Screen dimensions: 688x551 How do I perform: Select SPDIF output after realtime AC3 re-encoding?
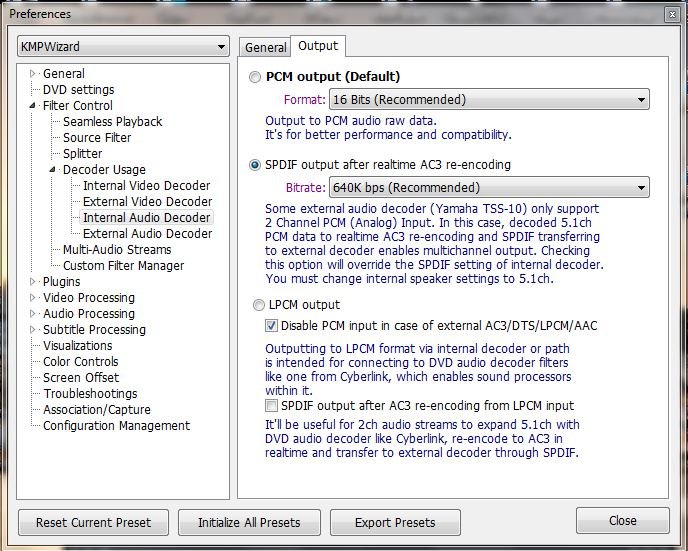click(x=256, y=165)
